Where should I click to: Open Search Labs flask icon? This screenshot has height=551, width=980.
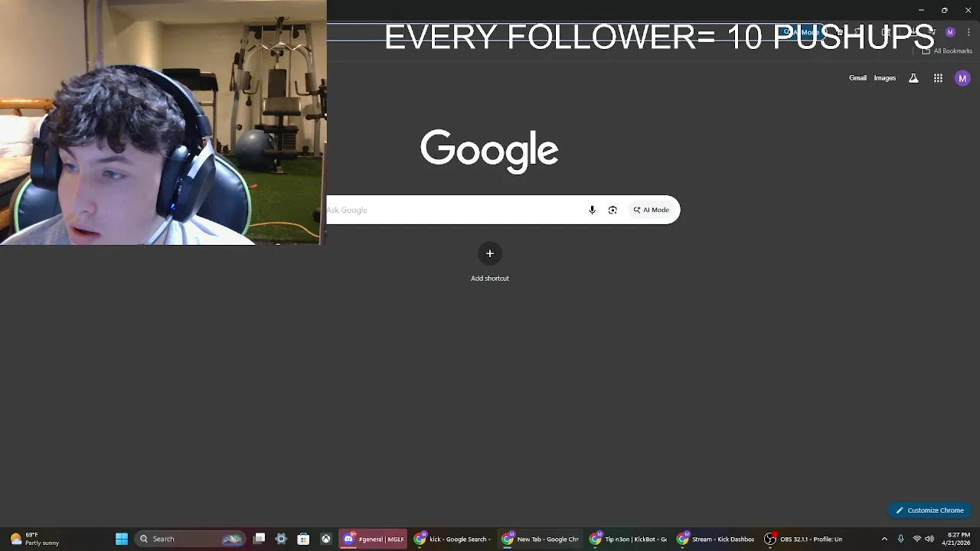tap(913, 78)
